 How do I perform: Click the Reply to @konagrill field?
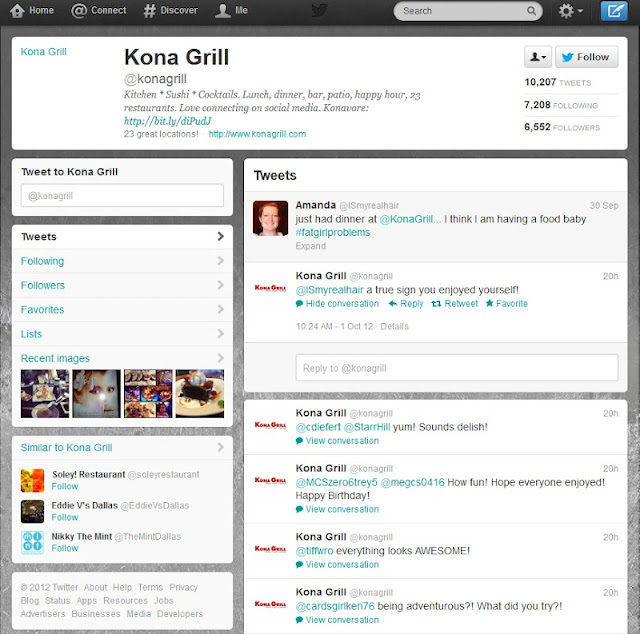(x=457, y=368)
